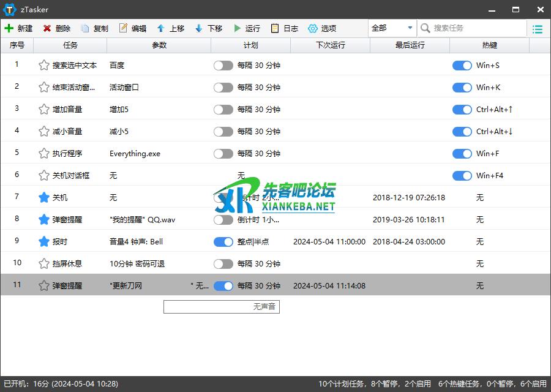This screenshot has width=551, height=392.
Task: Open the 日志 (Log) viewer
Action: click(x=275, y=28)
